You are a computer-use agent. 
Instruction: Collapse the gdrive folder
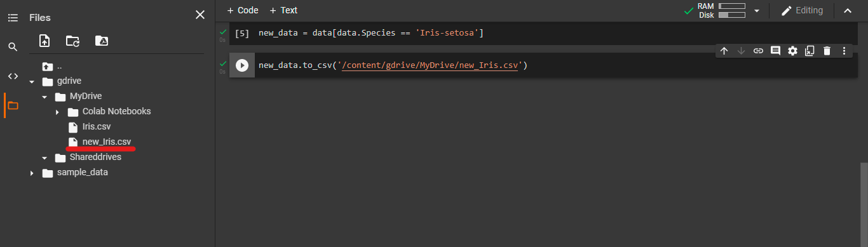(x=32, y=82)
